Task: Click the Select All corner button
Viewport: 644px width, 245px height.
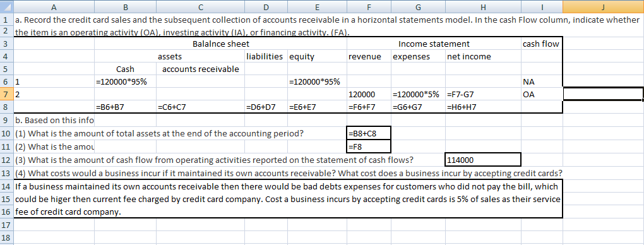Action: [6, 6]
